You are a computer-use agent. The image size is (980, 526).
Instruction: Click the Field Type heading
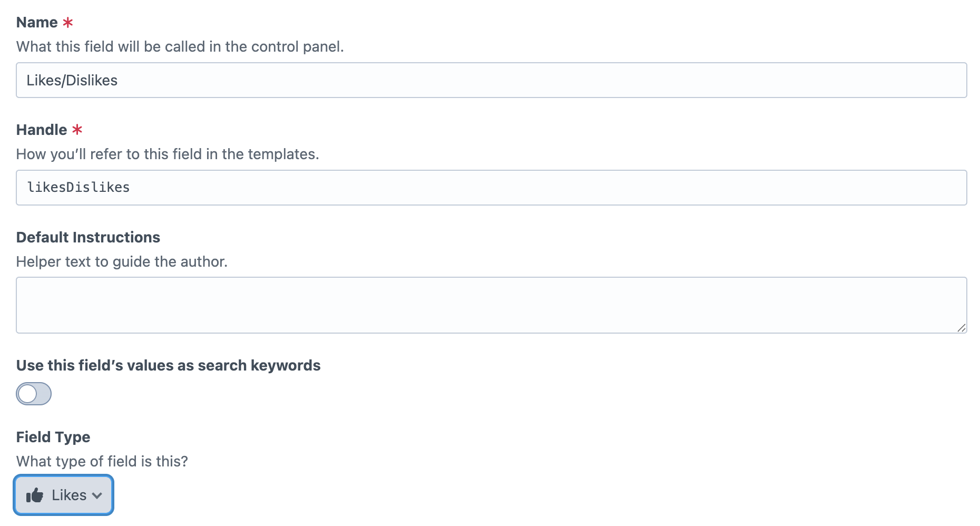[53, 437]
